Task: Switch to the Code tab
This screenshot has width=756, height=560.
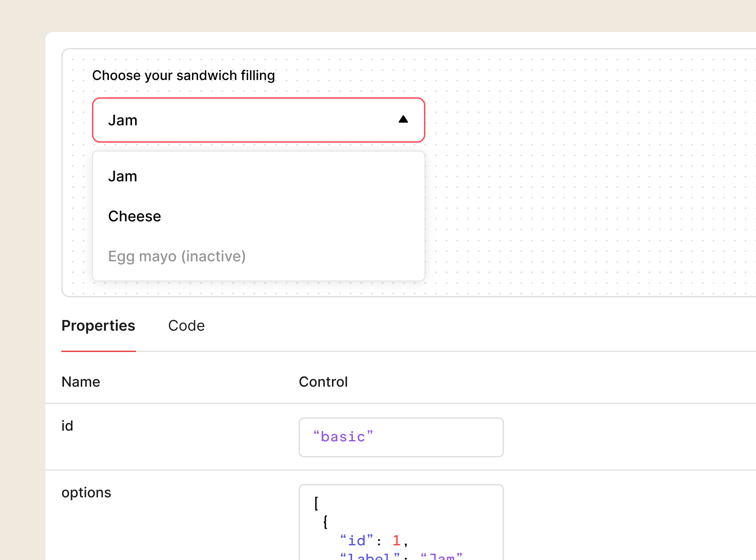Action: click(x=186, y=326)
